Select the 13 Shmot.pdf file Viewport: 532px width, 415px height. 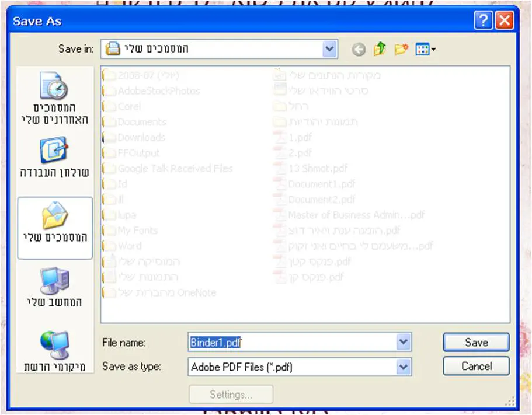317,169
